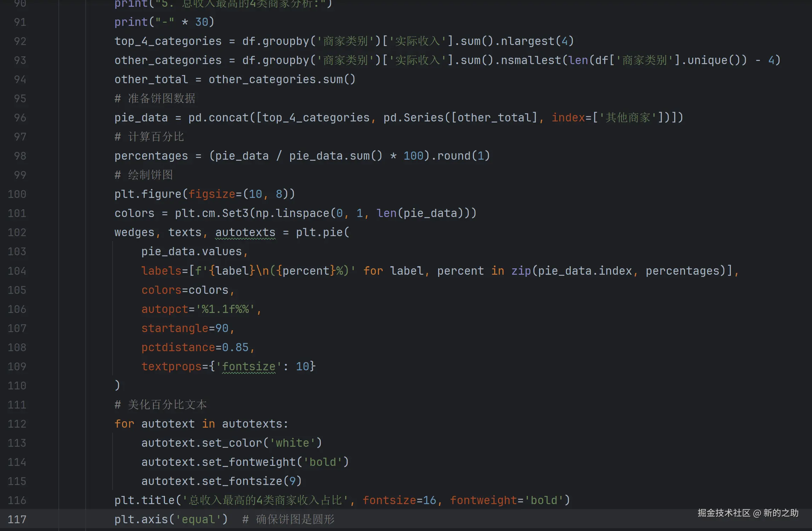Click nsmallest method call on line 93
Screen dimensions: 812x531
click(531, 60)
